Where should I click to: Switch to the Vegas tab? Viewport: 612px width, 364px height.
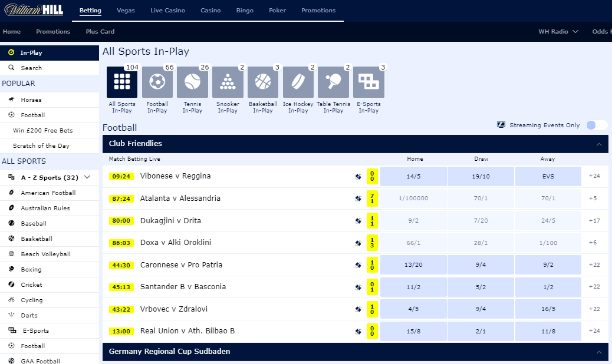click(126, 11)
